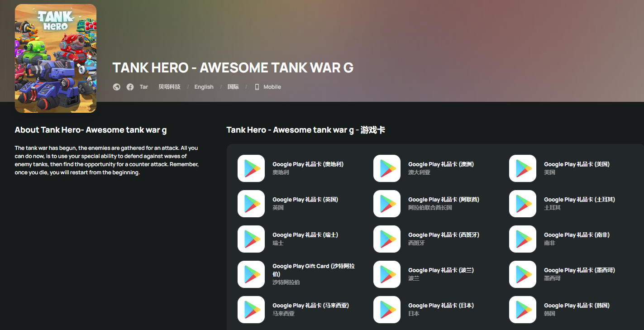Click the Google Play icon for 澳洲 card
The image size is (644, 330).
(387, 168)
